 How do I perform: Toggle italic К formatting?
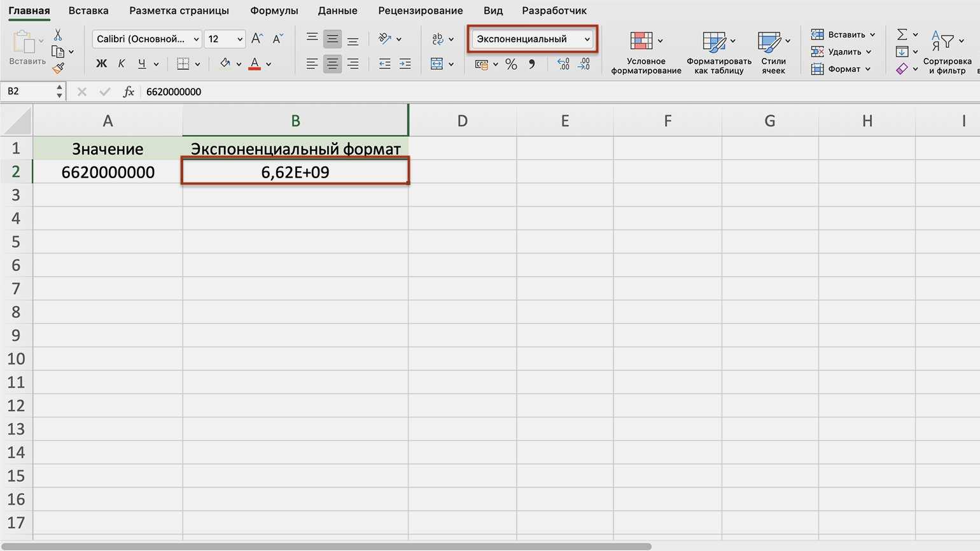(x=122, y=64)
